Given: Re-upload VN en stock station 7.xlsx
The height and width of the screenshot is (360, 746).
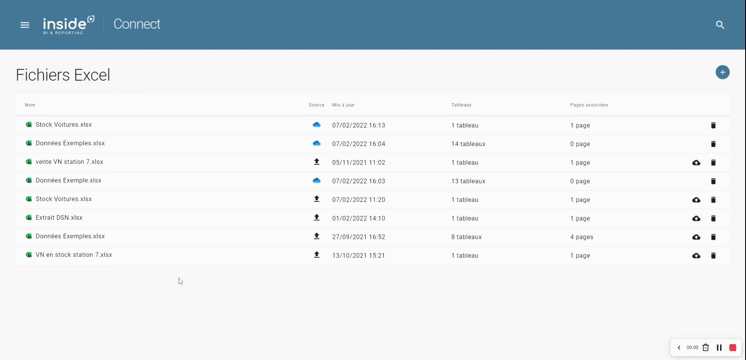Looking at the screenshot, I should click(x=696, y=255).
